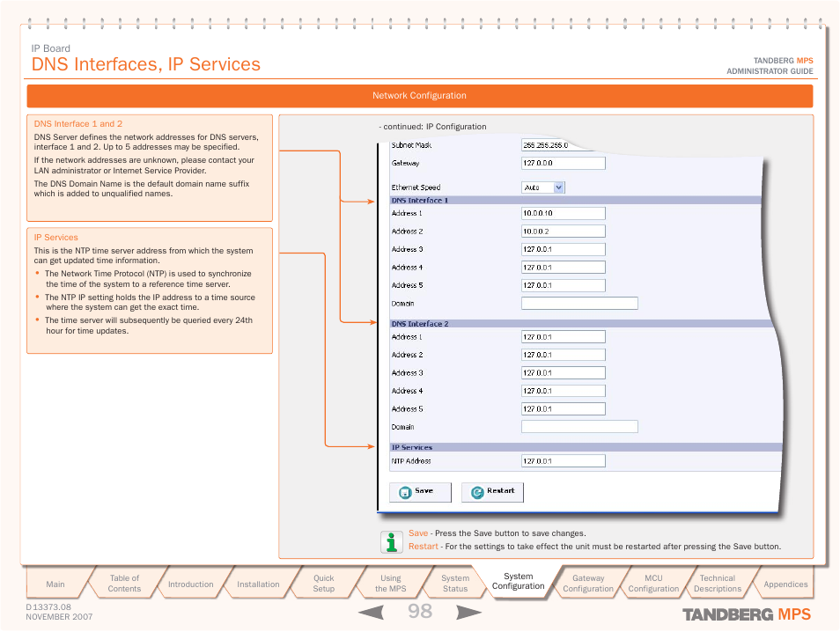Click DNS Interface 2 Address 4 field
The image size is (840, 632).
[x=563, y=391]
